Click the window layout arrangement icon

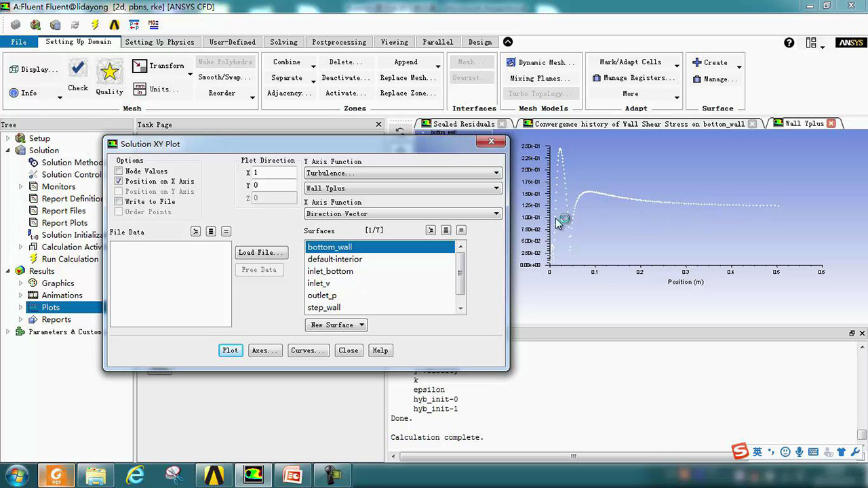point(811,43)
